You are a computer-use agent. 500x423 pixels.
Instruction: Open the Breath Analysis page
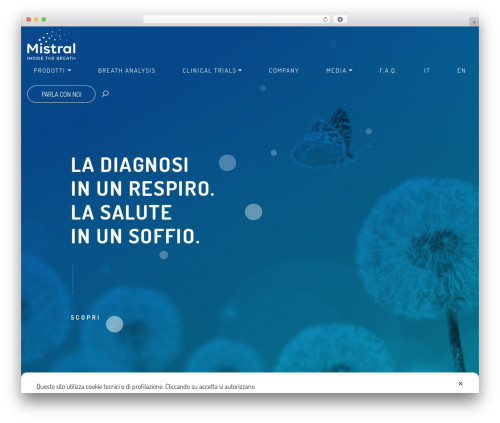click(x=127, y=70)
